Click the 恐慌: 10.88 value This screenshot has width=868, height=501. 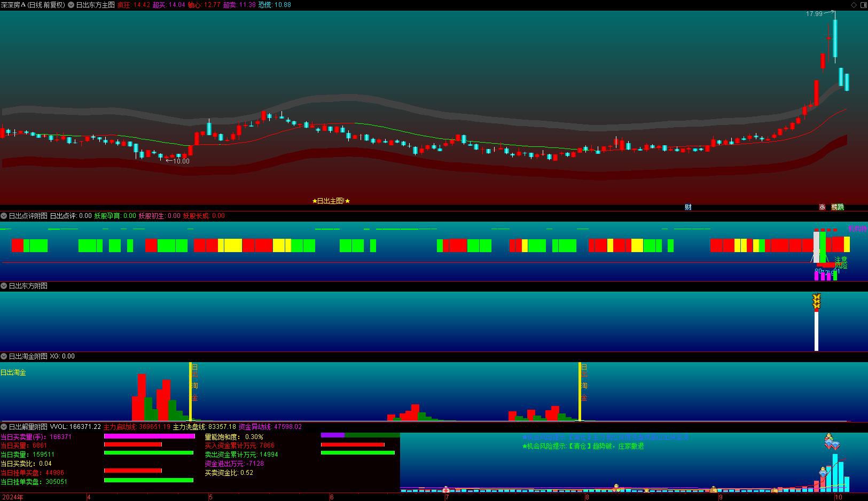(275, 5)
